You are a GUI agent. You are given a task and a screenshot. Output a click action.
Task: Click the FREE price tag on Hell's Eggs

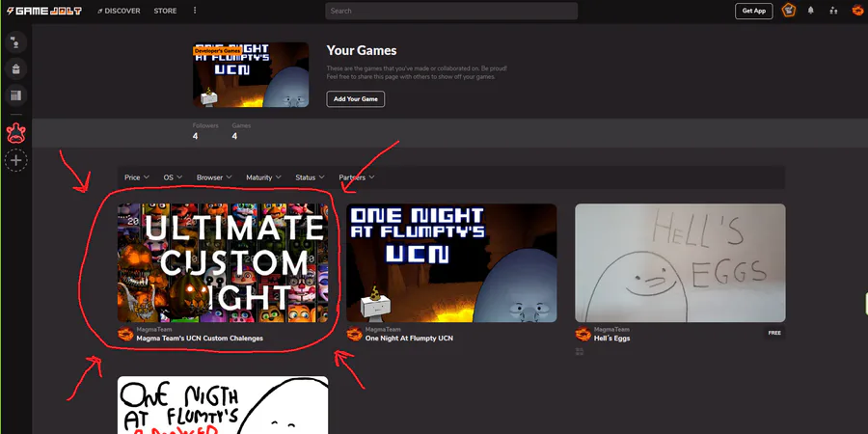[x=774, y=333]
